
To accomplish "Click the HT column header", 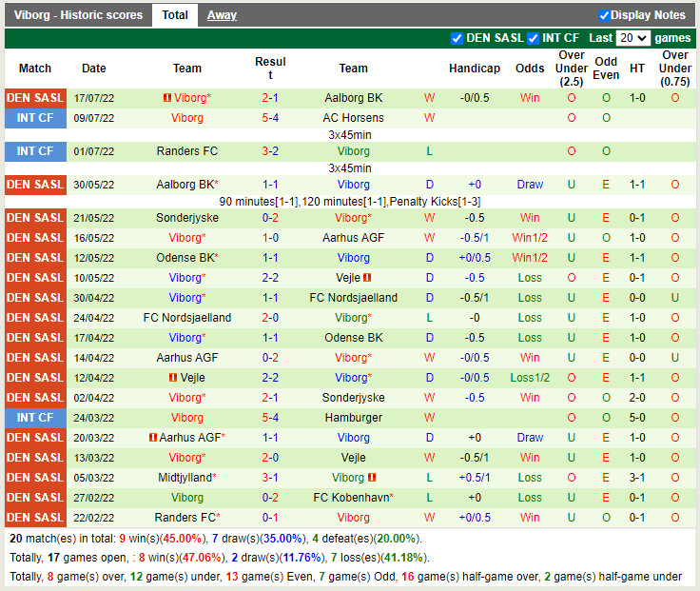I will click(x=637, y=69).
